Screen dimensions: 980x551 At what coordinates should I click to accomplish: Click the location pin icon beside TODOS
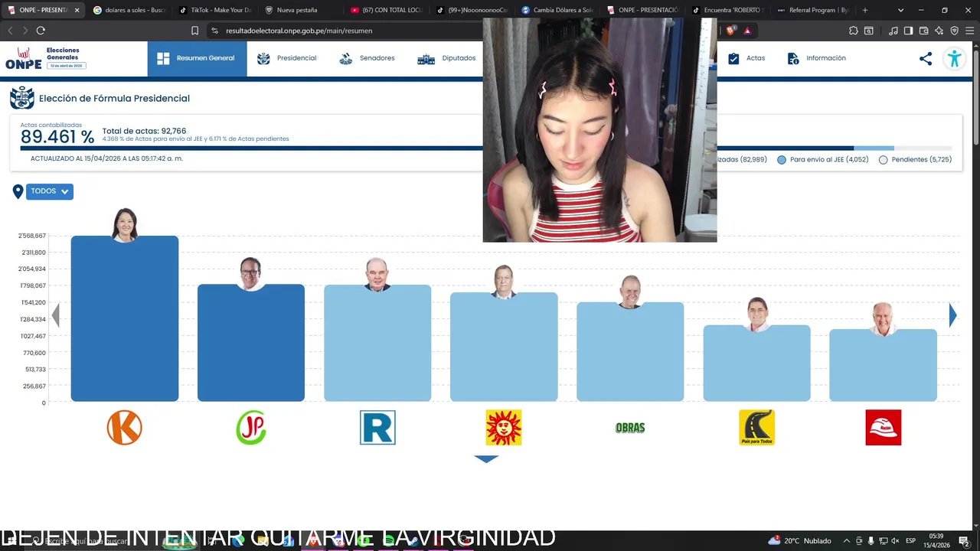pos(18,191)
